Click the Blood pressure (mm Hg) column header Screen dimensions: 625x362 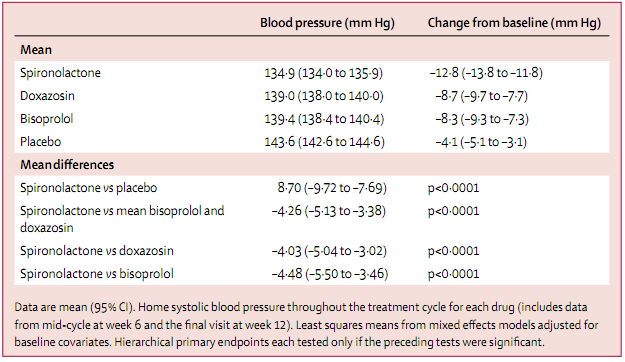coord(327,23)
